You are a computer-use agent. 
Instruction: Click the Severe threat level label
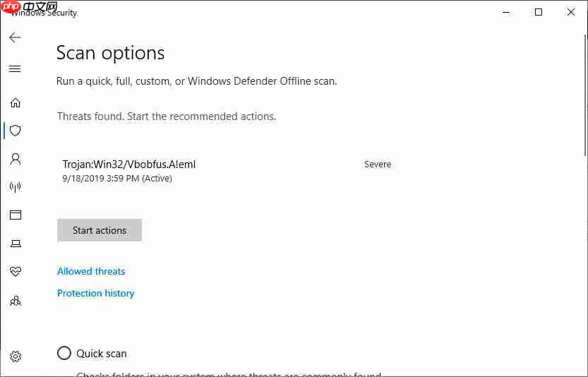click(x=378, y=164)
